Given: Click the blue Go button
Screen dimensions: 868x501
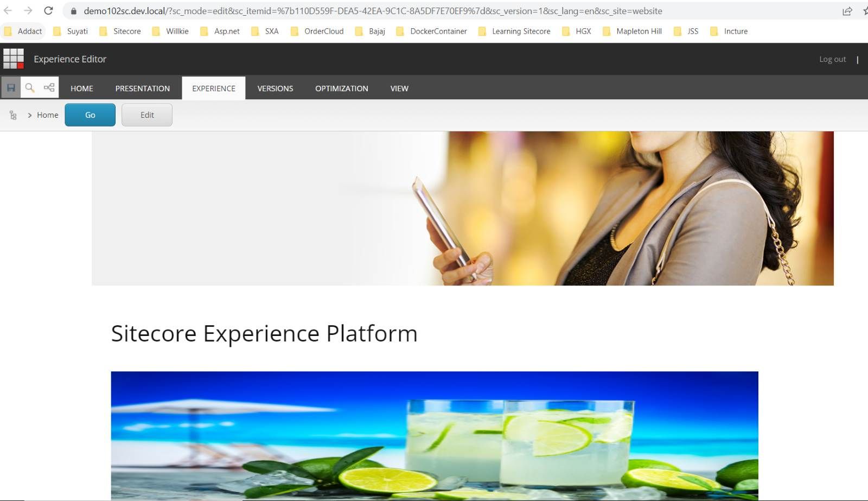Looking at the screenshot, I should coord(90,115).
